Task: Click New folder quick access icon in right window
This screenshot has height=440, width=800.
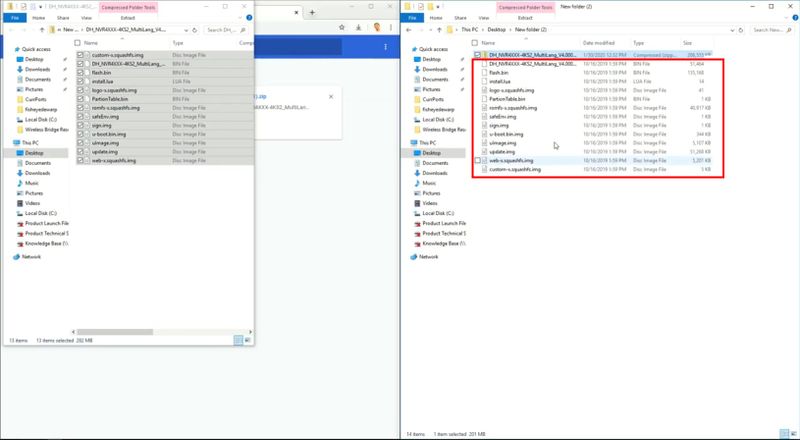Action: 430,7
